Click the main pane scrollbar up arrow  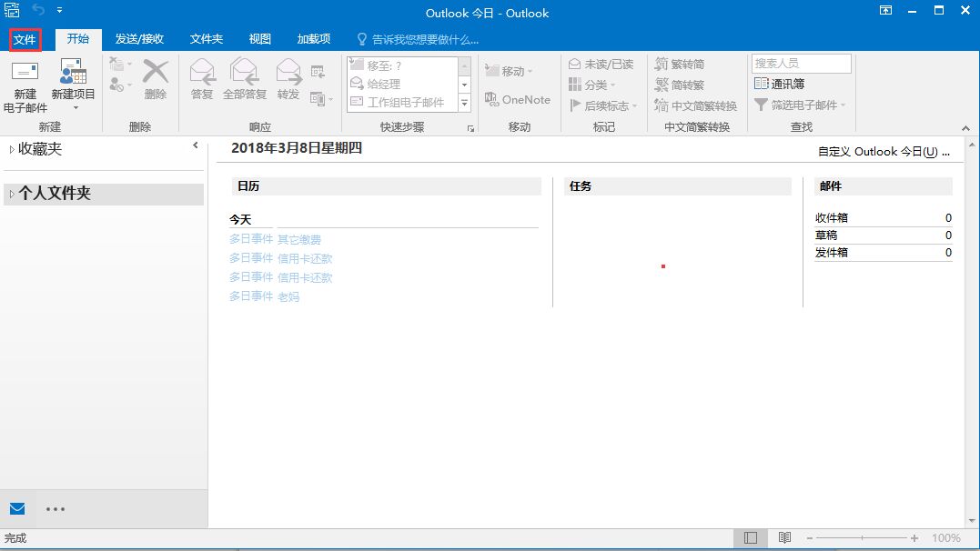972,145
